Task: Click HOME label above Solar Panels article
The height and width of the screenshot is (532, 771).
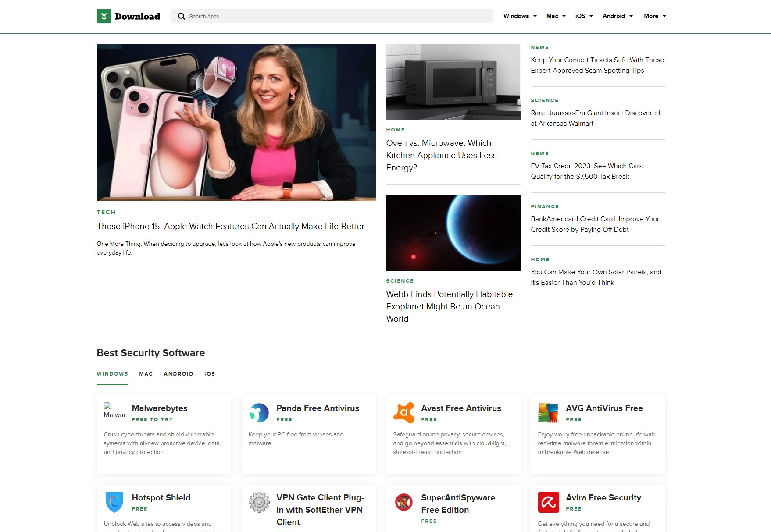Action: coord(540,259)
